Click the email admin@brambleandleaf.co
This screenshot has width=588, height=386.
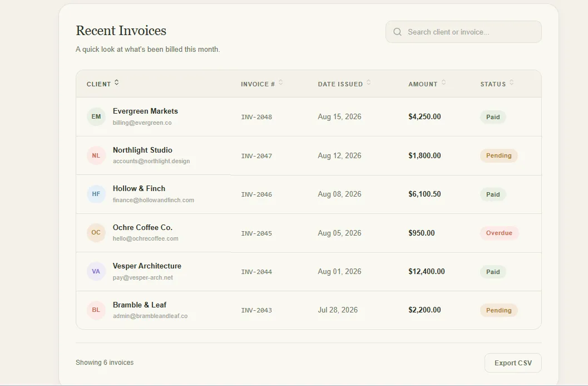[x=150, y=316]
